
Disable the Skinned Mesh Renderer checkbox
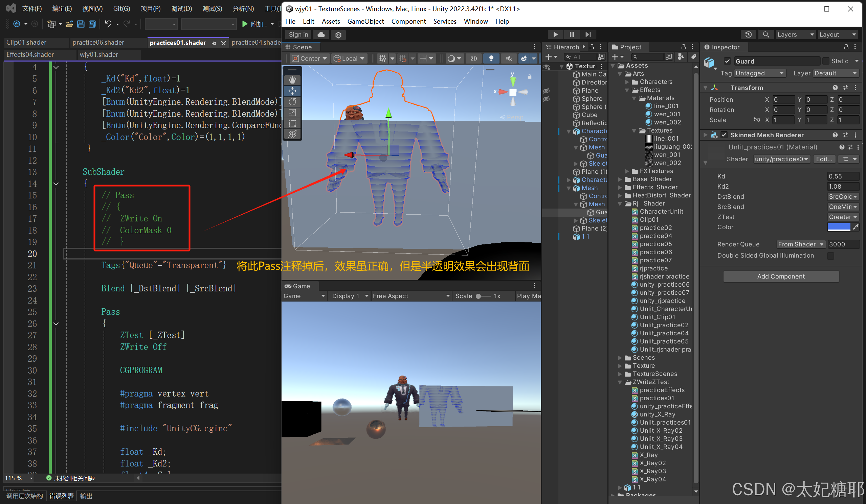(x=724, y=135)
